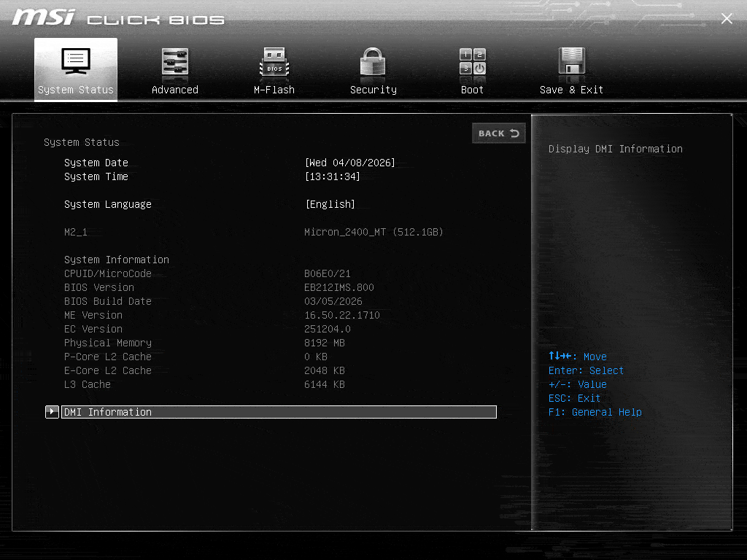This screenshot has width=747, height=560.
Task: Select the System Time label
Action: pos(96,176)
